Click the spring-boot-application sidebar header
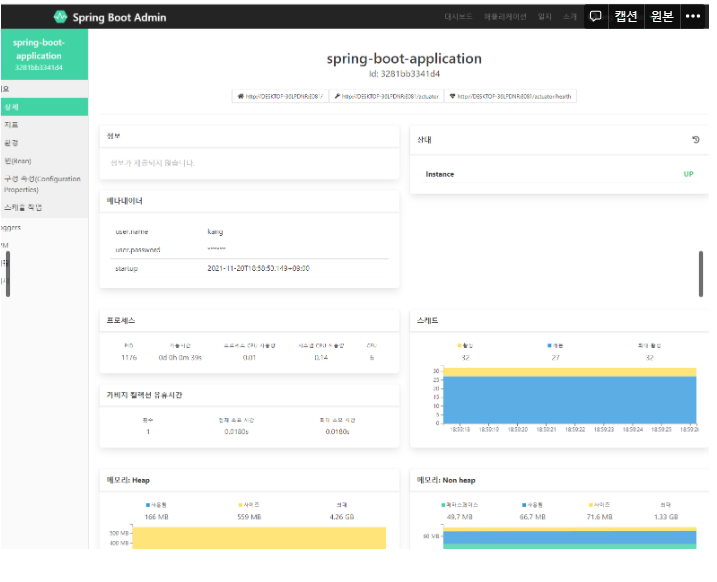This screenshot has height=582, width=717. point(44,54)
